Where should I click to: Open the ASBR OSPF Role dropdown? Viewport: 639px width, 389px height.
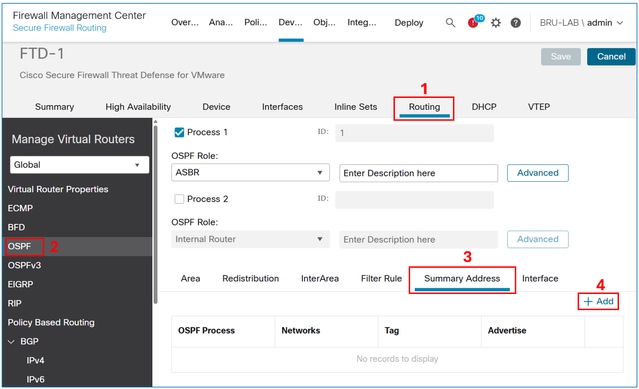click(250, 172)
